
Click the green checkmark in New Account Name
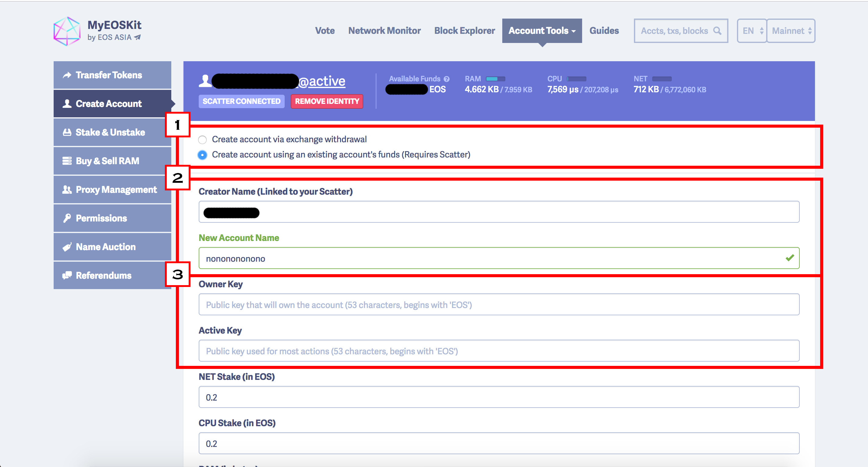[790, 258]
